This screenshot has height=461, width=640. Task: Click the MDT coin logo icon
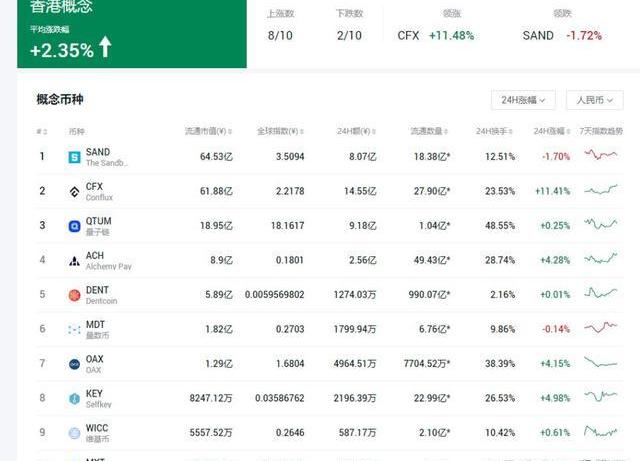point(74,330)
